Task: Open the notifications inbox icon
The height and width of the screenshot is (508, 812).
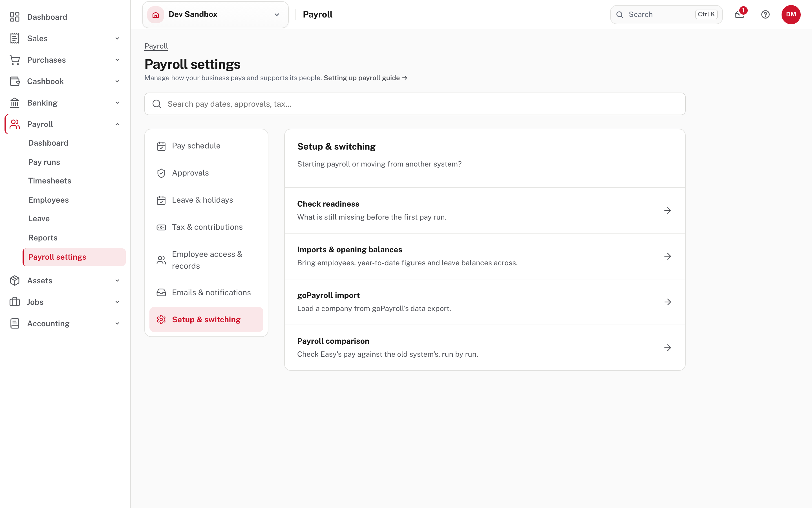Action: (740, 14)
